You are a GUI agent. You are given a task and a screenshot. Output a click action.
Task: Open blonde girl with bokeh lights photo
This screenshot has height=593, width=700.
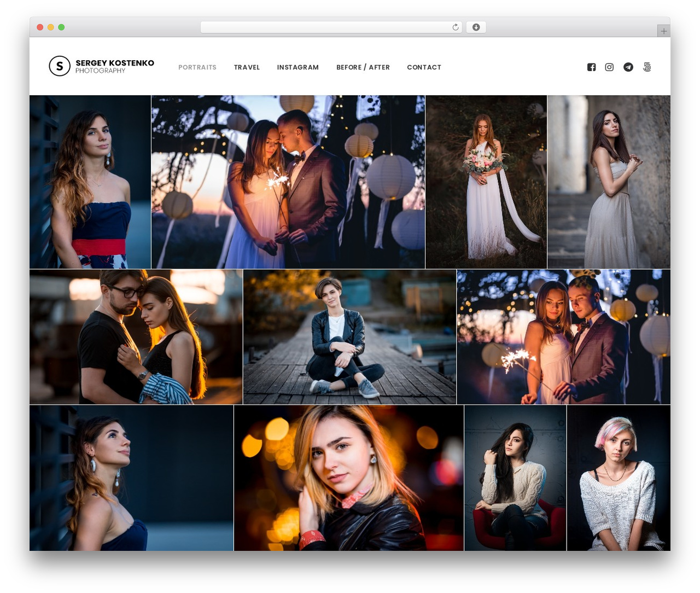(349, 478)
